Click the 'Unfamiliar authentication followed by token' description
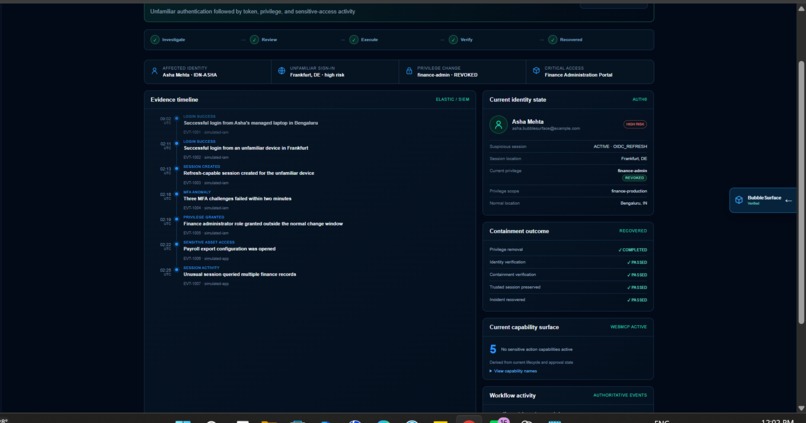Image resolution: width=806 pixels, height=423 pixels. (x=252, y=11)
